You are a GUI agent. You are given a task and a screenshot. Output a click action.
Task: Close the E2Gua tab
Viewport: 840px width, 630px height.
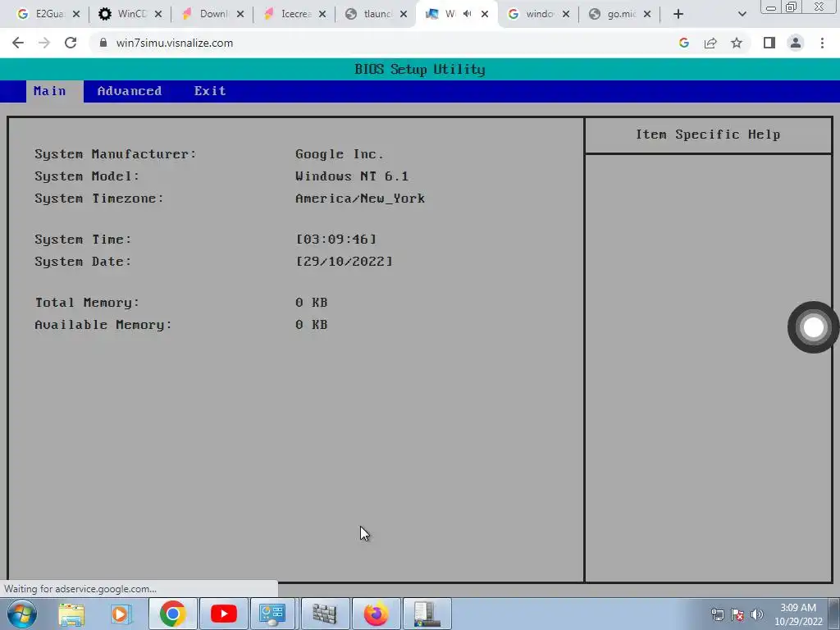76,14
